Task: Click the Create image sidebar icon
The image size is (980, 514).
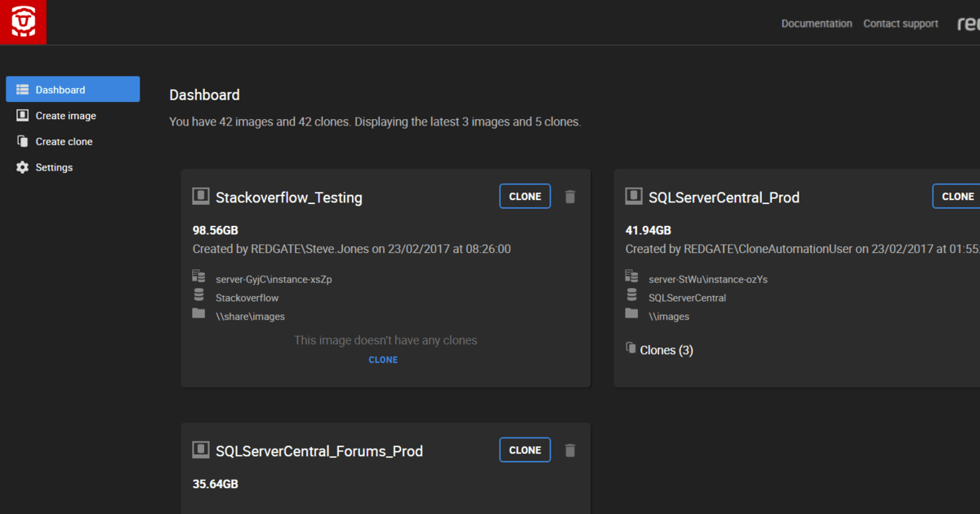Action: 22,116
